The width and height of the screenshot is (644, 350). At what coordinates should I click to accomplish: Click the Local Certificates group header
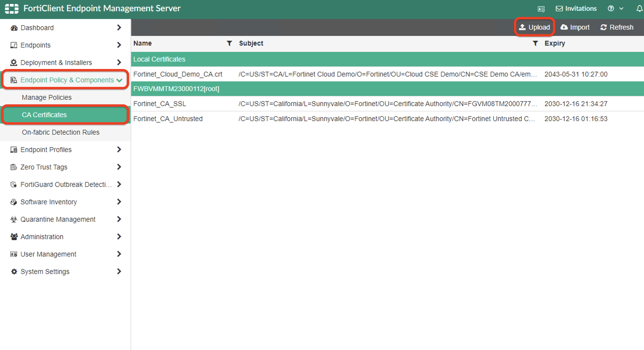(x=387, y=59)
